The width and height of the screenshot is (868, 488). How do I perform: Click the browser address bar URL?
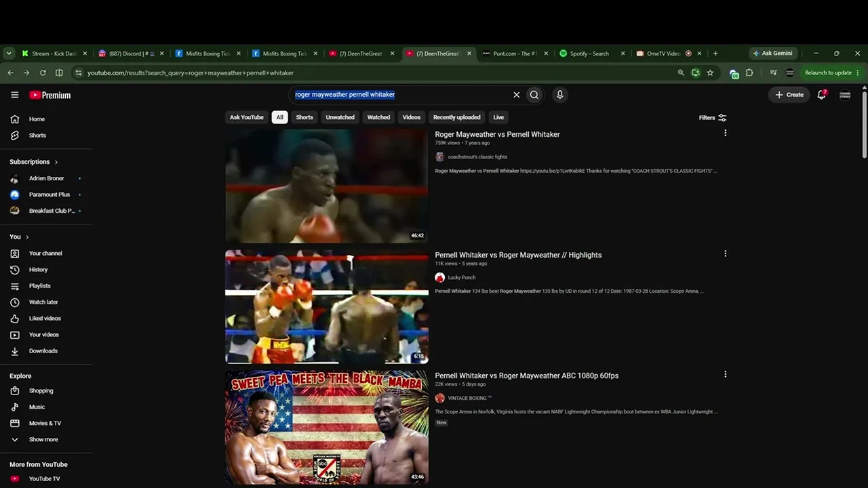(191, 73)
